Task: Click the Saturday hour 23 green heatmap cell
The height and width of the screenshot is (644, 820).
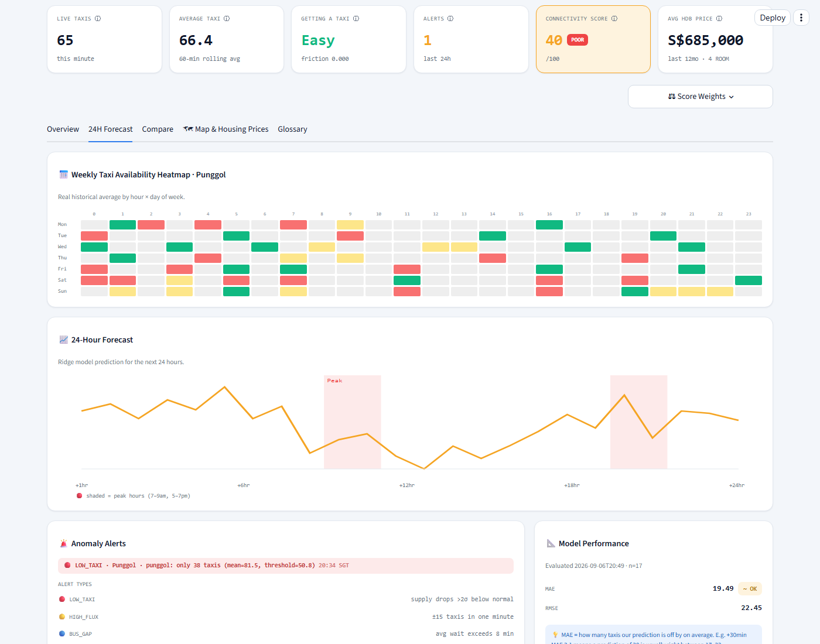Action: coord(749,280)
